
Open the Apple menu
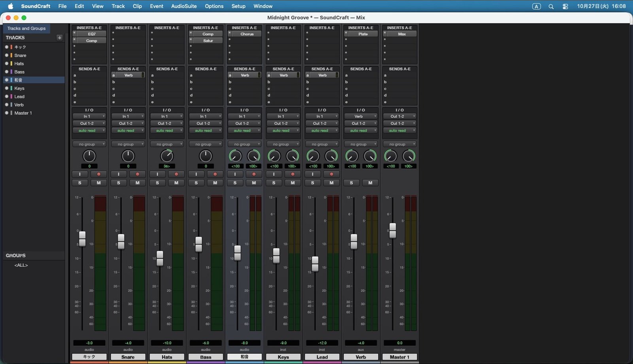click(11, 6)
